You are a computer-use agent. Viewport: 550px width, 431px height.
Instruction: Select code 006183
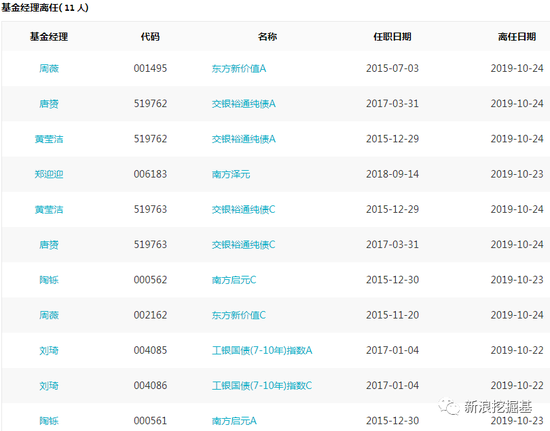(150, 174)
